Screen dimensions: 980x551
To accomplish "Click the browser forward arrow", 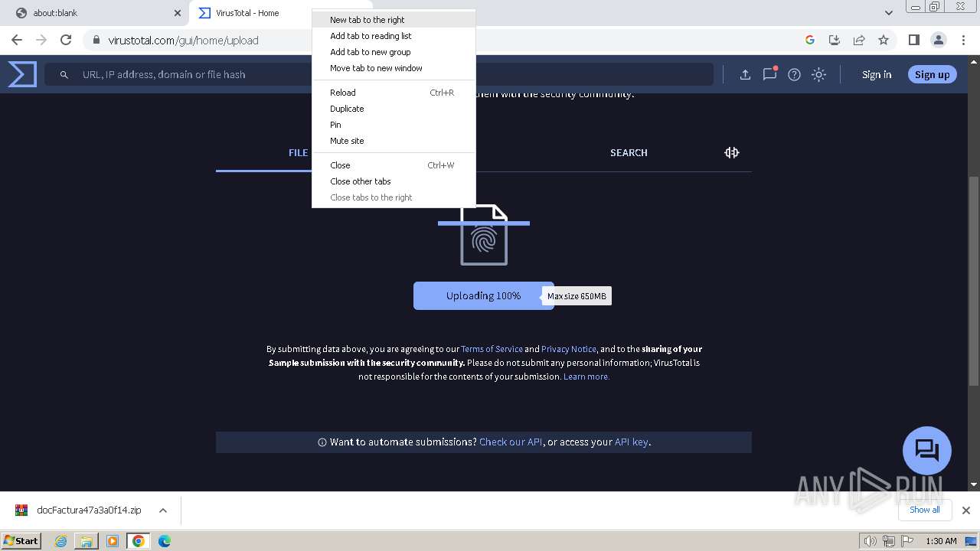I will click(x=41, y=40).
